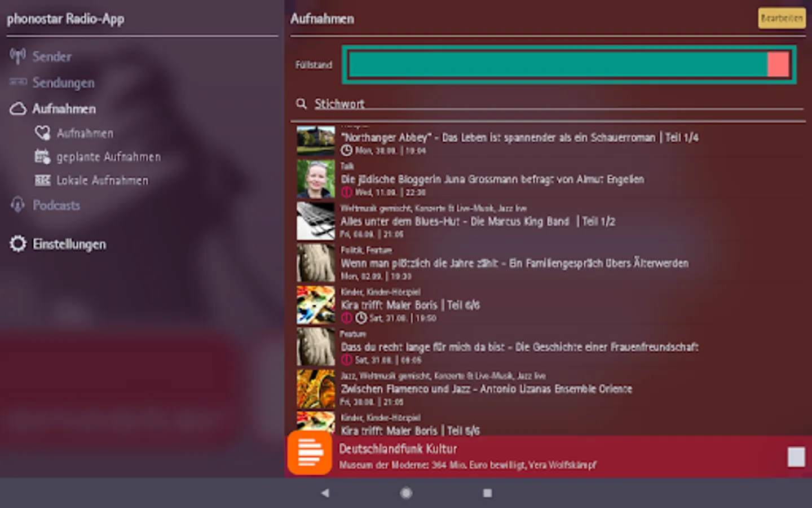Open Die jüdische Bloggerin Juna Grossmann recording
Screen dimensions: 812x508
tap(492, 179)
